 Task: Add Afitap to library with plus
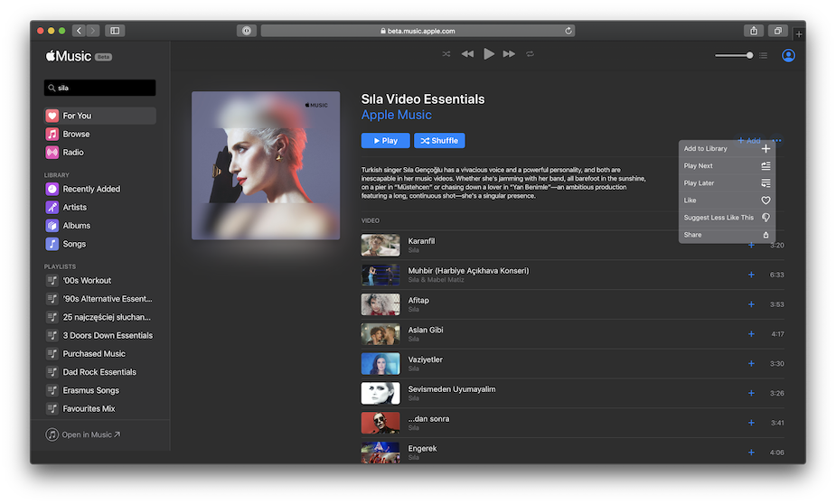pyautogui.click(x=751, y=304)
